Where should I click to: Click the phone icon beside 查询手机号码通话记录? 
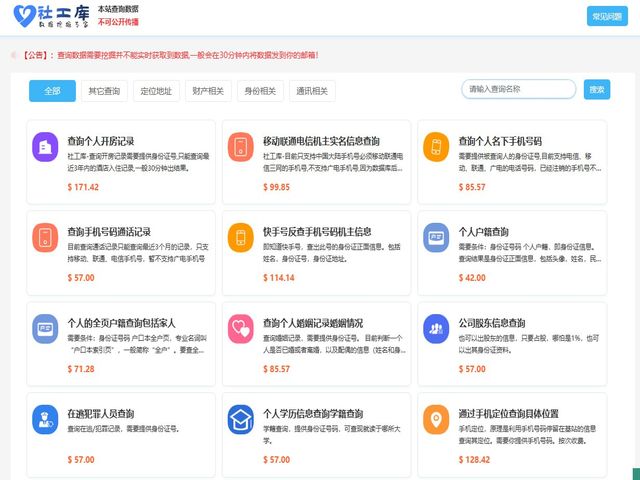click(45, 237)
